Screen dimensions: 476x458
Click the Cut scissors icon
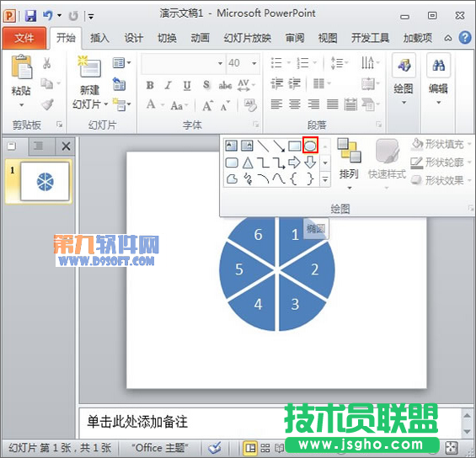(x=46, y=63)
